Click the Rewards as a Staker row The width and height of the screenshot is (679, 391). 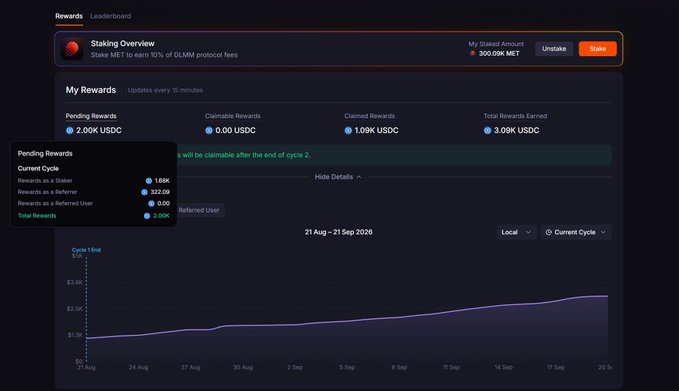point(94,181)
